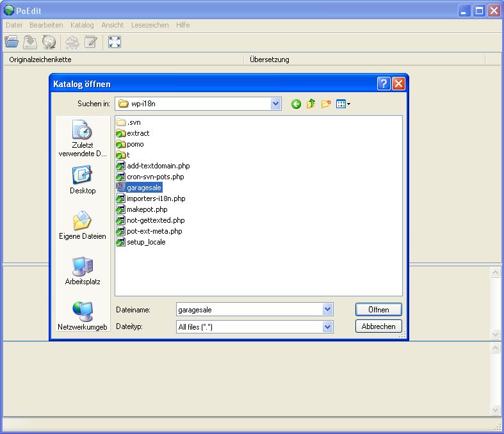Open the Hilfe menu
This screenshot has width=504, height=434.
click(183, 25)
